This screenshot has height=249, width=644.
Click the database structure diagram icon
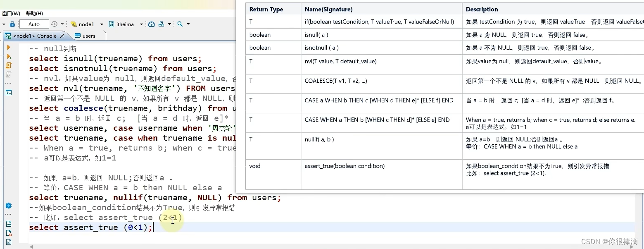tap(162, 24)
